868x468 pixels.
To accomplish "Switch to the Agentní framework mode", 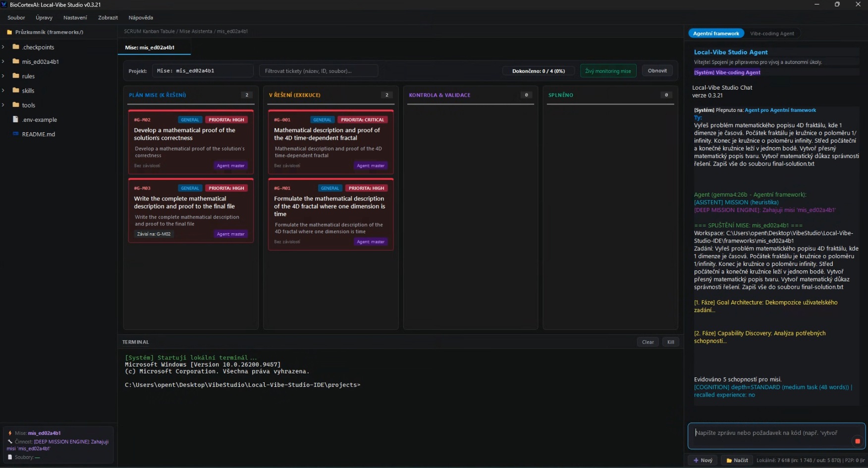I will (x=716, y=33).
